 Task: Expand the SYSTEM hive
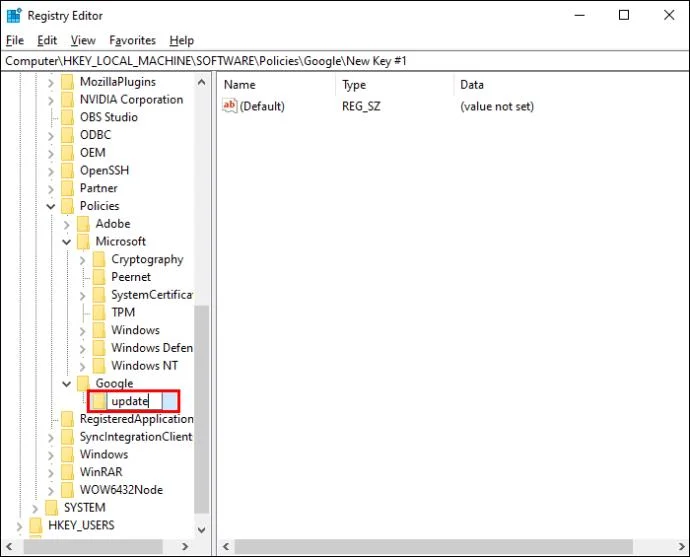tap(35, 508)
